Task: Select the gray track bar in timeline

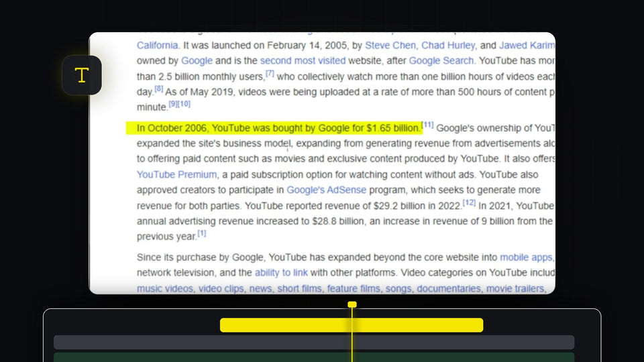Action: 314,343
